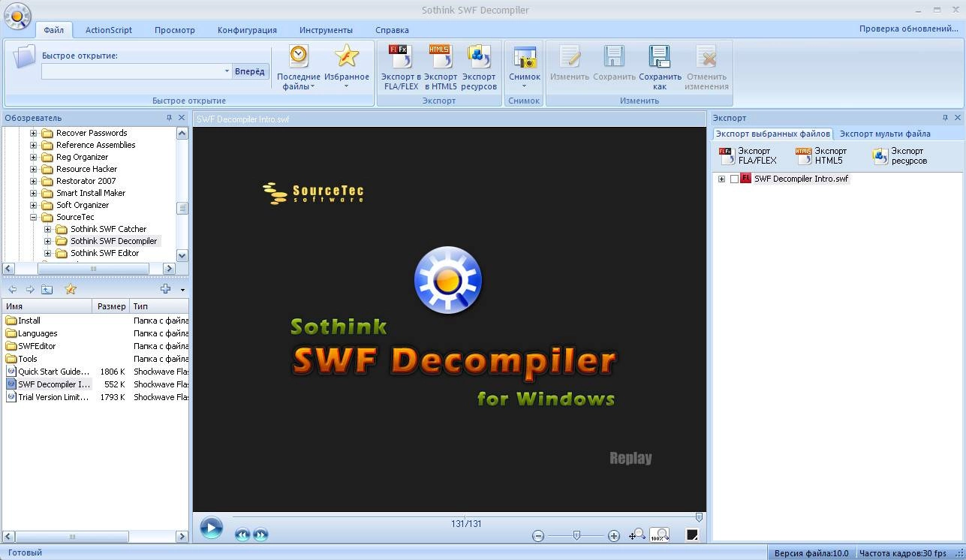Image resolution: width=966 pixels, height=560 pixels.
Task: Click the Play button in player
Action: [211, 528]
